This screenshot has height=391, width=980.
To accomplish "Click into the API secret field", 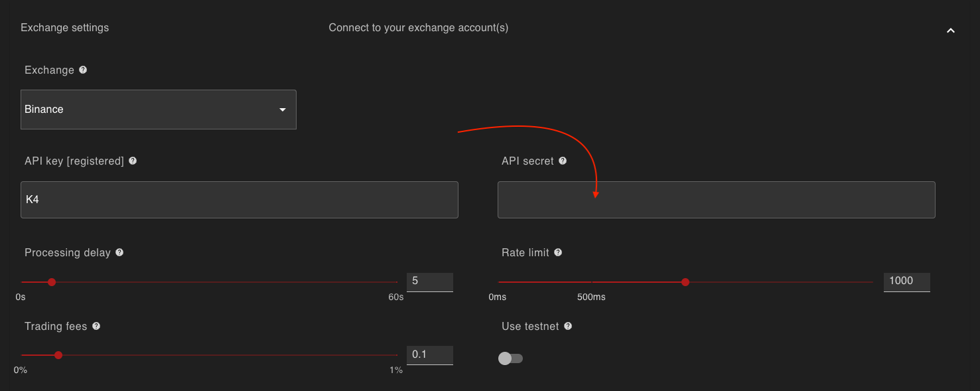I will tap(716, 200).
